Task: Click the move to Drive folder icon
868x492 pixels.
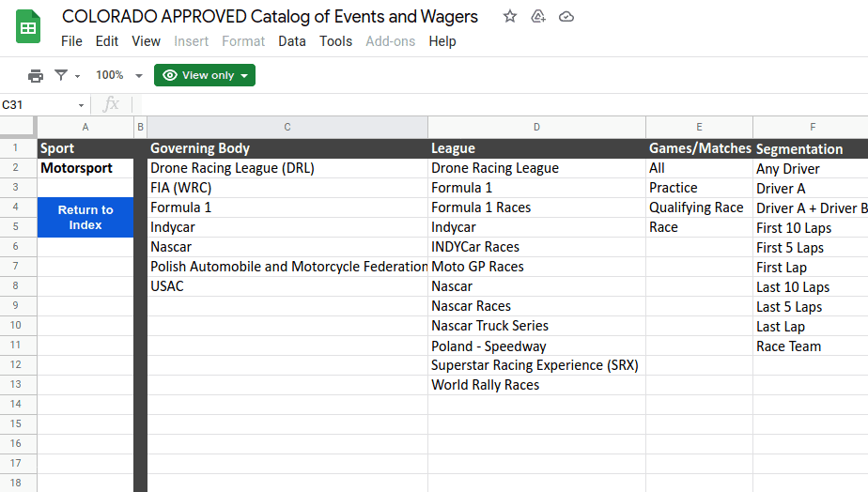Action: (x=538, y=17)
